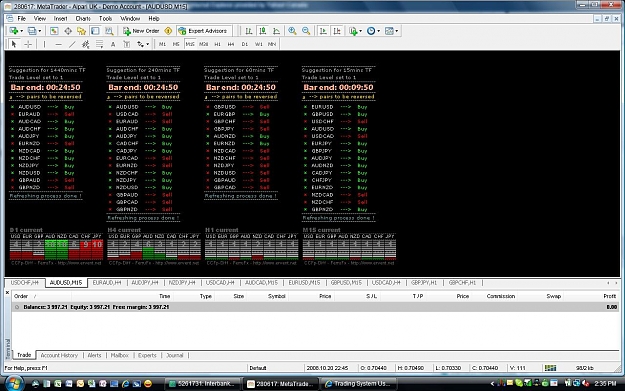The image size is (625, 391).
Task: Toggle the Market Watch window icon
Action: pyautogui.click(x=54, y=31)
